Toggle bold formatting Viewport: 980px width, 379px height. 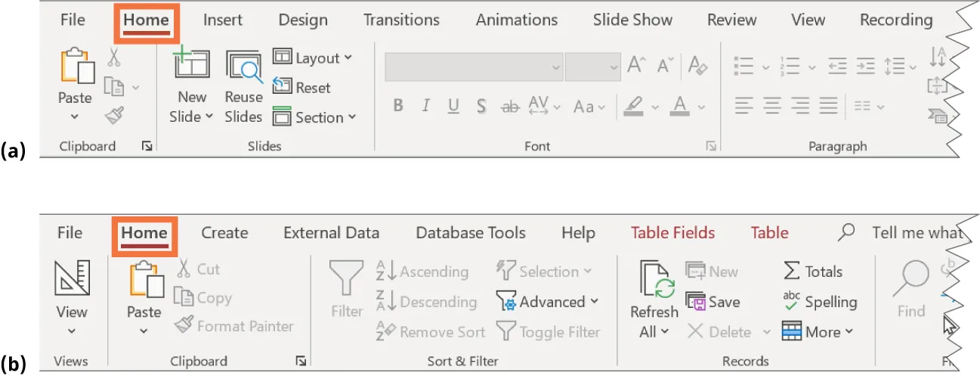tap(398, 107)
